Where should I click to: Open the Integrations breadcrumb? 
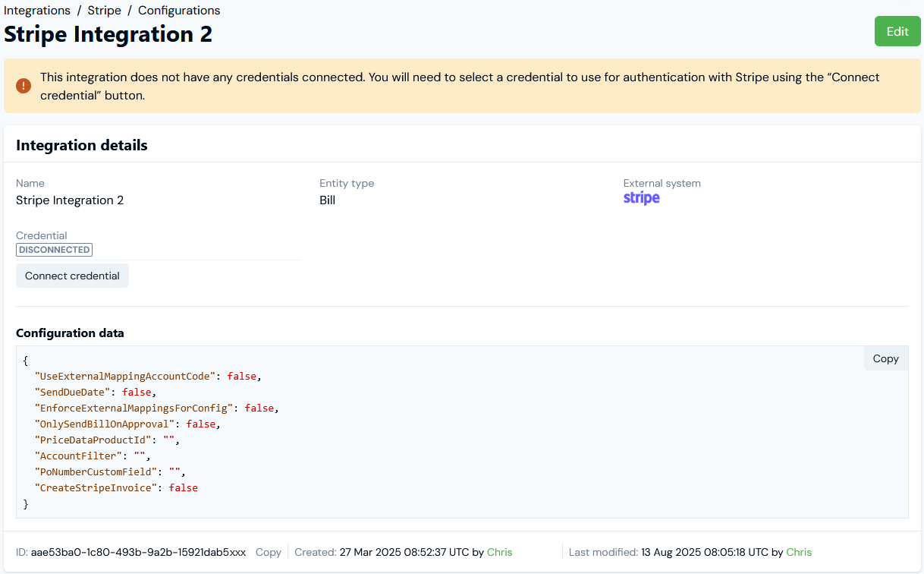[x=37, y=11]
